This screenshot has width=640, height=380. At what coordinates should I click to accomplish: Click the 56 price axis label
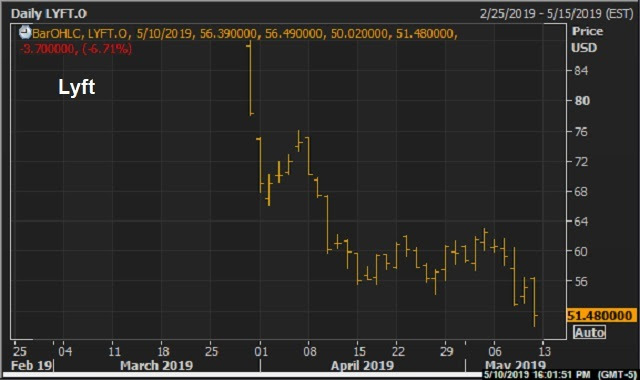[581, 281]
